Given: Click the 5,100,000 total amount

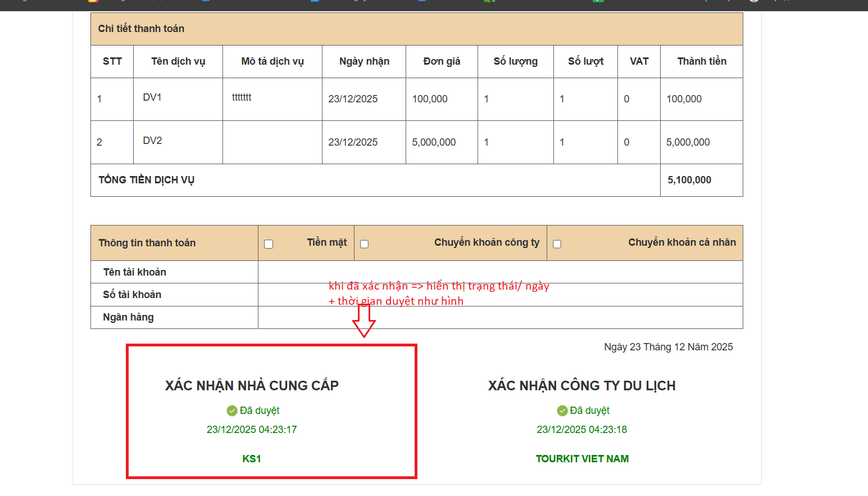Looking at the screenshot, I should pyautogui.click(x=689, y=180).
